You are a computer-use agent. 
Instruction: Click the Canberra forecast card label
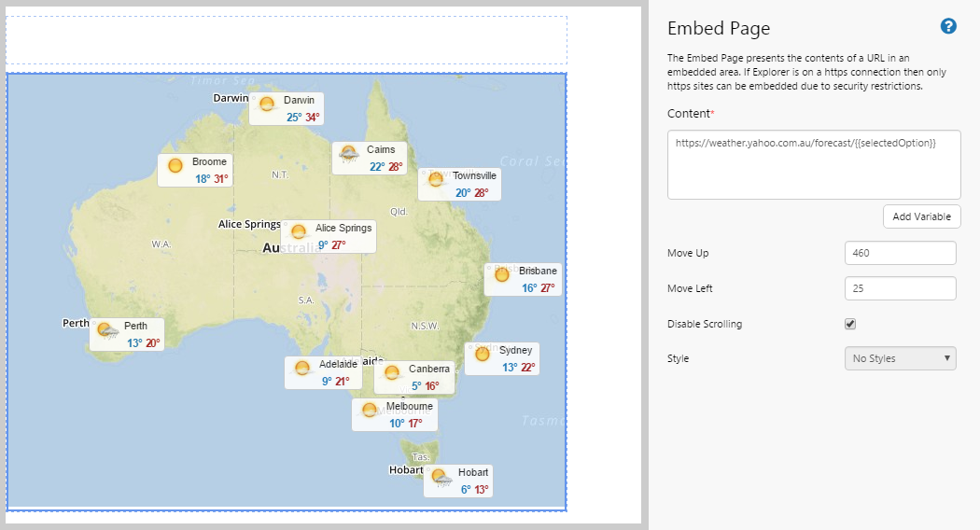click(x=428, y=369)
